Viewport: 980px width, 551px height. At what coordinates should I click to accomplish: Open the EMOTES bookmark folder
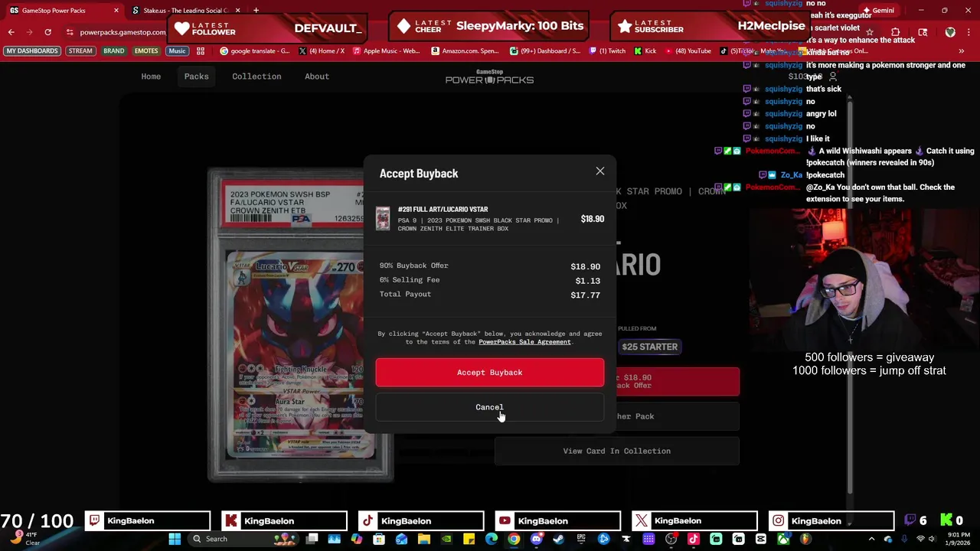tap(145, 51)
